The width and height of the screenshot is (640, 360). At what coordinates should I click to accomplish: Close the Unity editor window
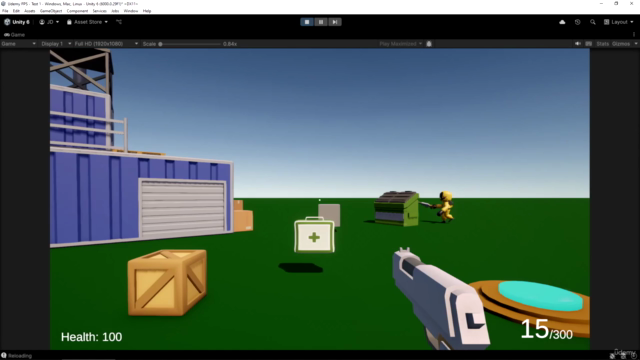click(x=631, y=4)
